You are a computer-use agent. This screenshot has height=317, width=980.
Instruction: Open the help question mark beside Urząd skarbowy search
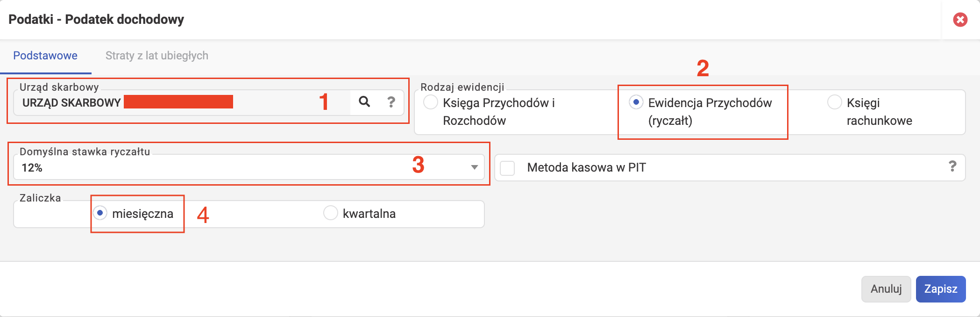[391, 102]
